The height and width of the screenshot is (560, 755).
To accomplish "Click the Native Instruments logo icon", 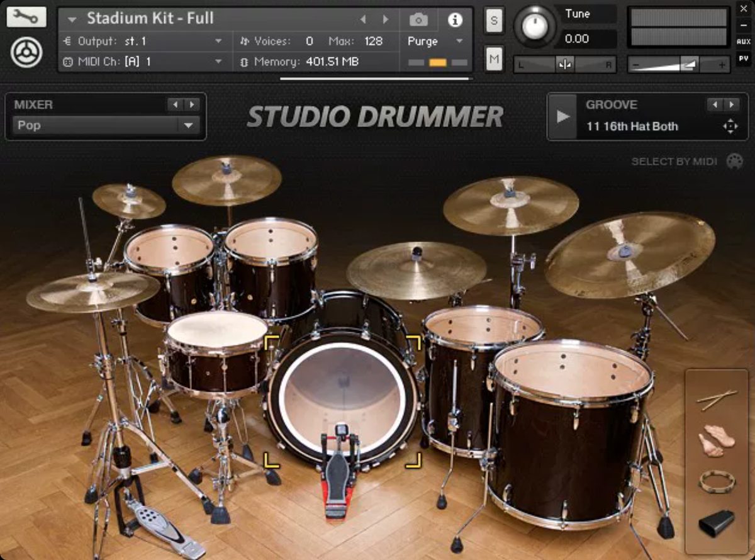I will [x=26, y=53].
